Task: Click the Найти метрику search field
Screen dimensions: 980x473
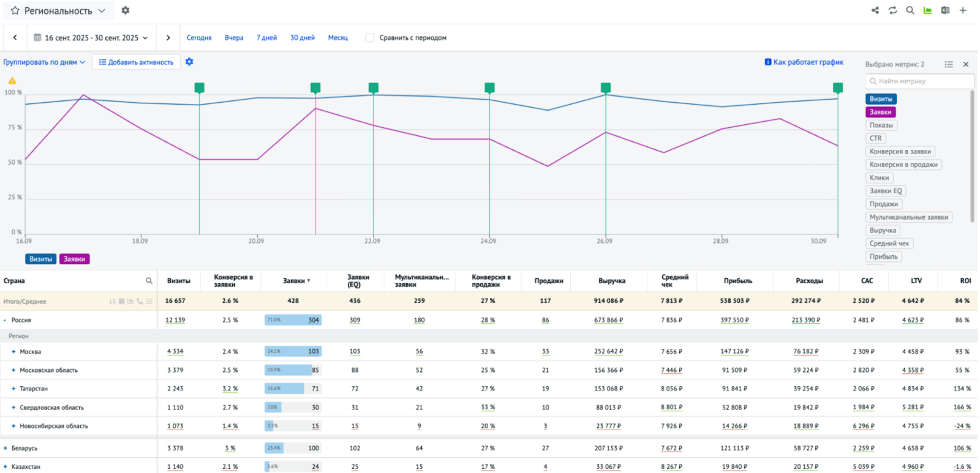Action: coord(920,81)
